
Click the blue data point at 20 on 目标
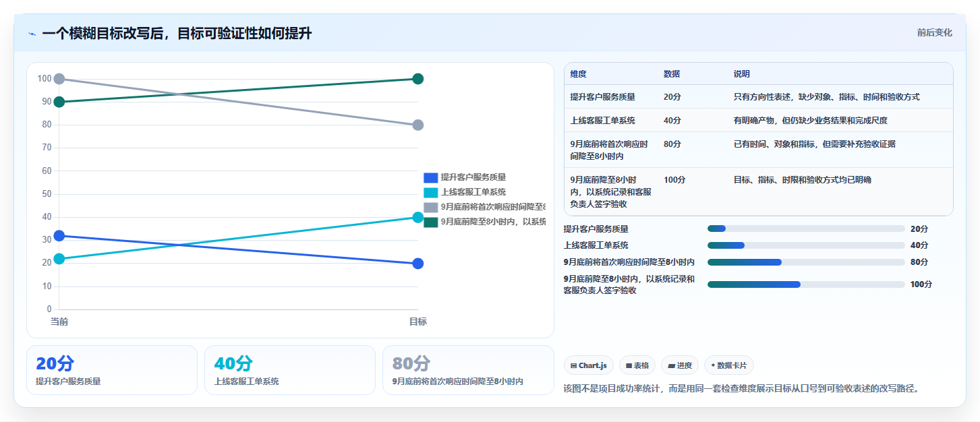point(417,264)
